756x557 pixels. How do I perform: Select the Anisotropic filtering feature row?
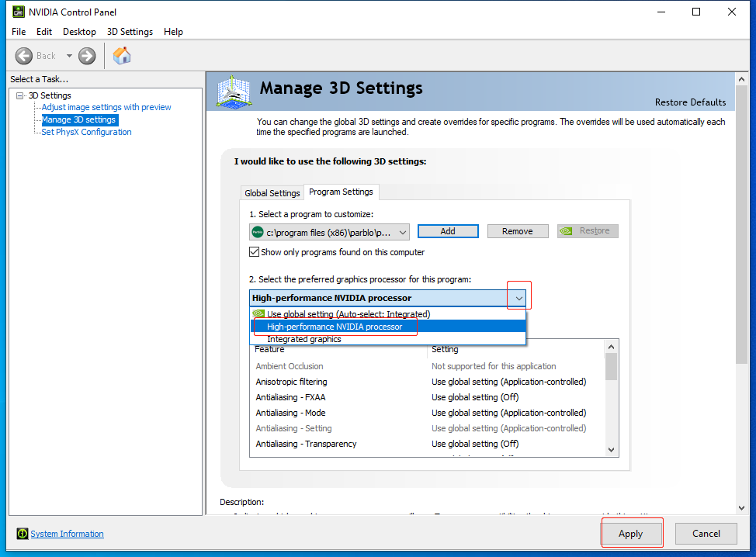427,382
